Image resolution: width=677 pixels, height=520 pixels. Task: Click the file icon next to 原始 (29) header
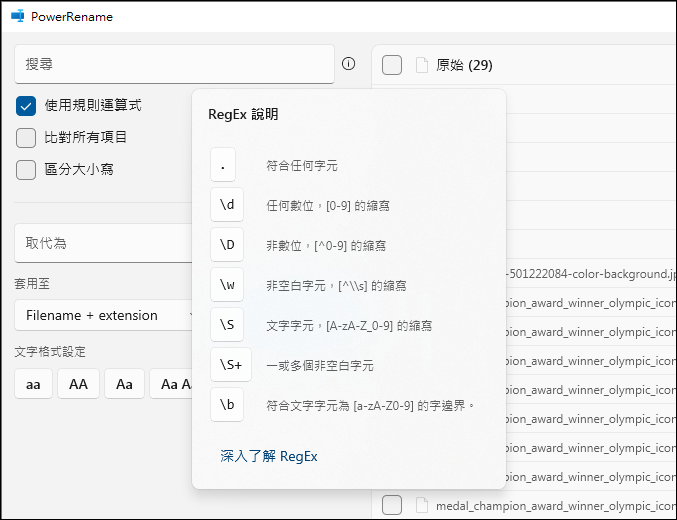click(x=421, y=65)
